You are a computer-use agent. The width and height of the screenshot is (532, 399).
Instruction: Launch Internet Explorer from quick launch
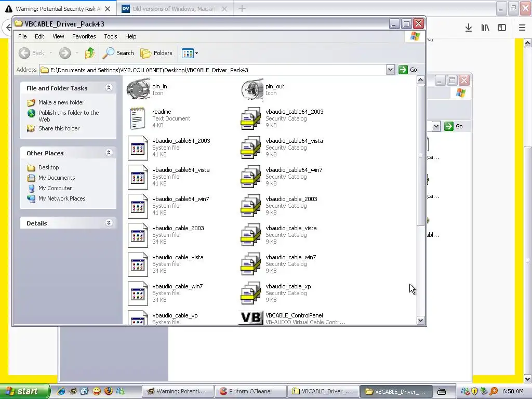click(x=61, y=391)
